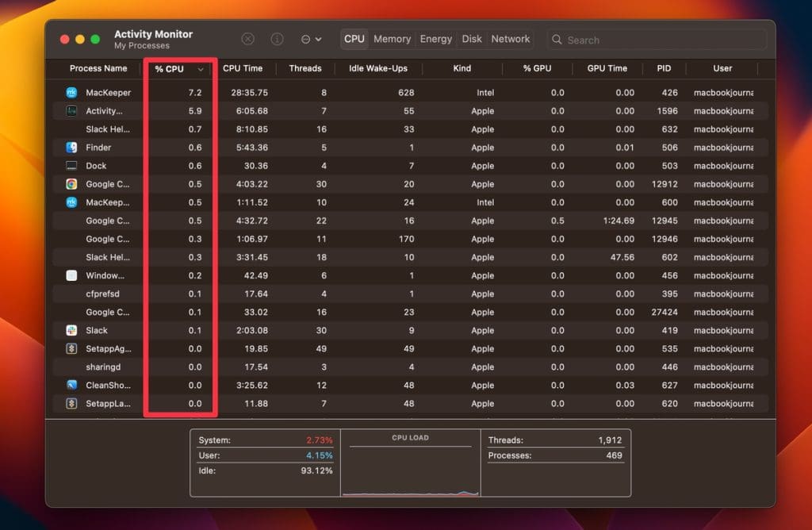Sort by the Idle Wake-Ups column header

point(378,68)
